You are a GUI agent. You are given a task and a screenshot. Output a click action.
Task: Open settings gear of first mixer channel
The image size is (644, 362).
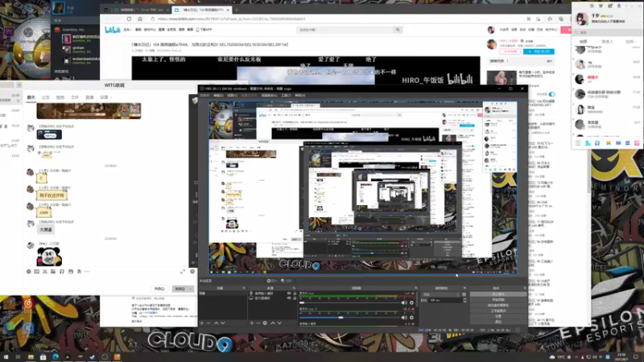pos(411,303)
